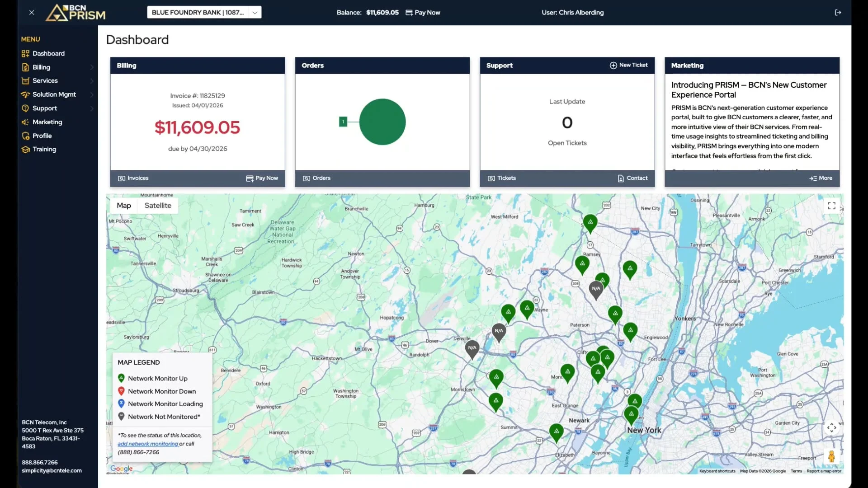Click the Profile icon in sidebar

pos(25,136)
